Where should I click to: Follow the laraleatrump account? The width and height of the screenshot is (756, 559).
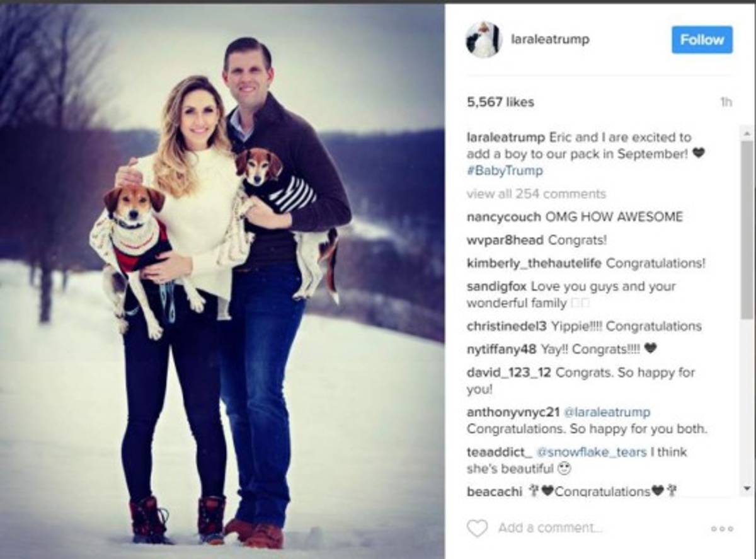(x=702, y=40)
